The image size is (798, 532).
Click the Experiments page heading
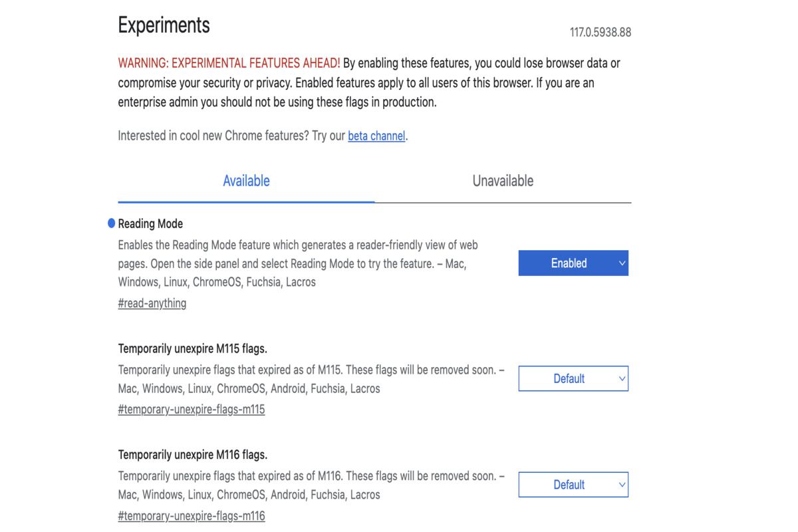point(164,26)
